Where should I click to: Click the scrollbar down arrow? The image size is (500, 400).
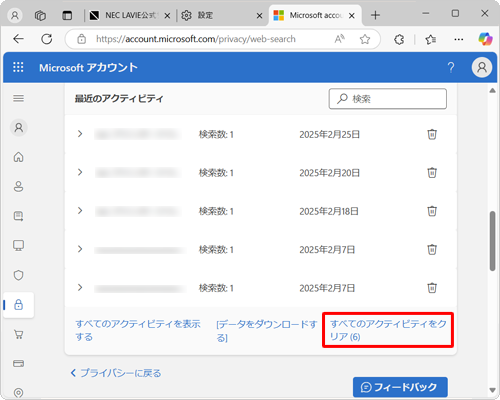[492, 390]
